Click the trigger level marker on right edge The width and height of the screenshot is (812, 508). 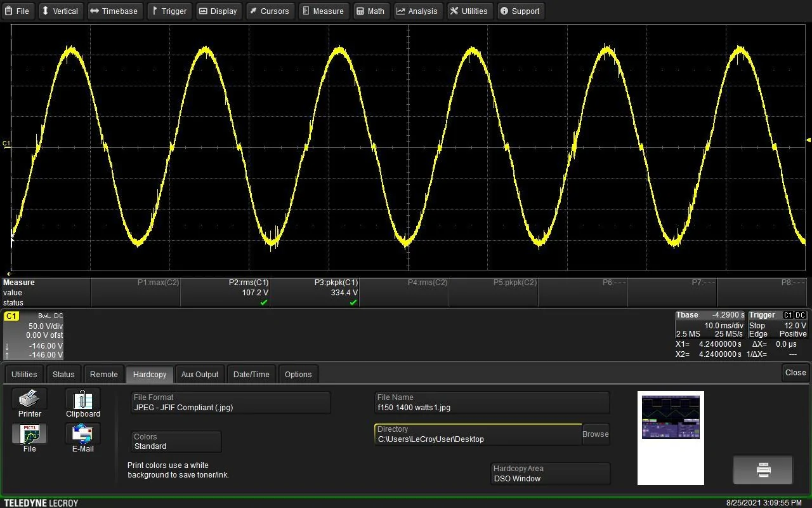(808, 140)
